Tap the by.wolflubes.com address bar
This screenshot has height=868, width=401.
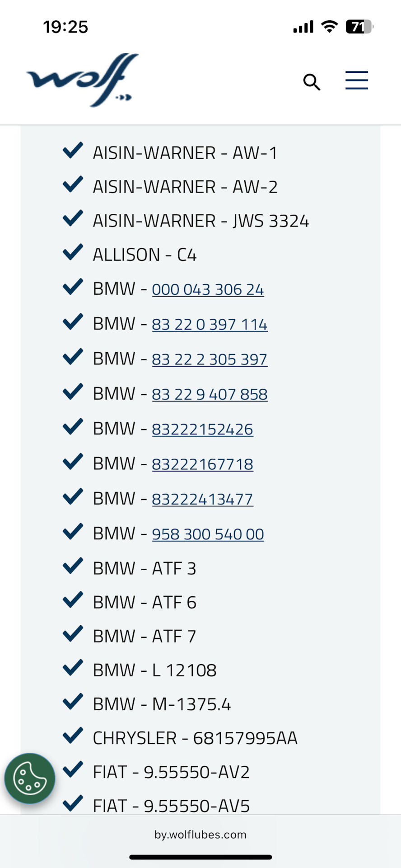click(x=200, y=835)
